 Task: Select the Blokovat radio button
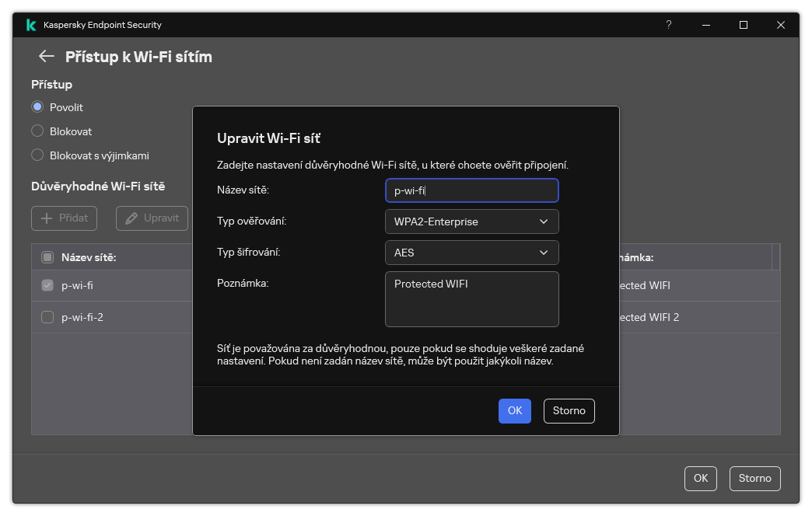tap(37, 131)
